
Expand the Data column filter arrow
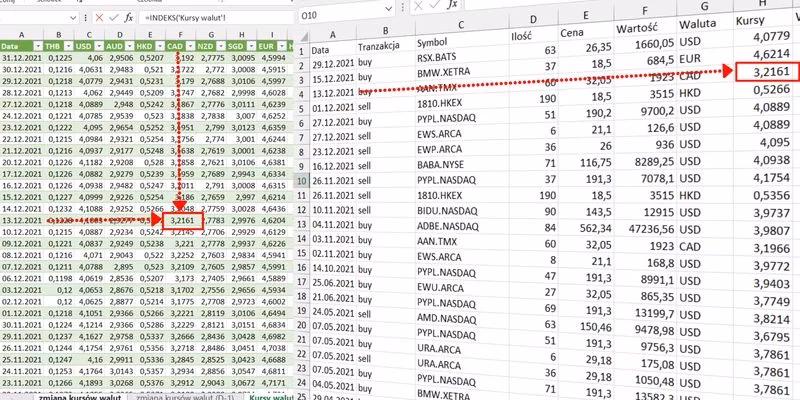(x=37, y=46)
